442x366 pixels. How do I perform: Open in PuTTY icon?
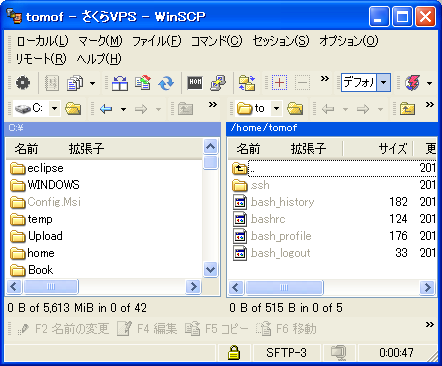pyautogui.click(x=218, y=83)
